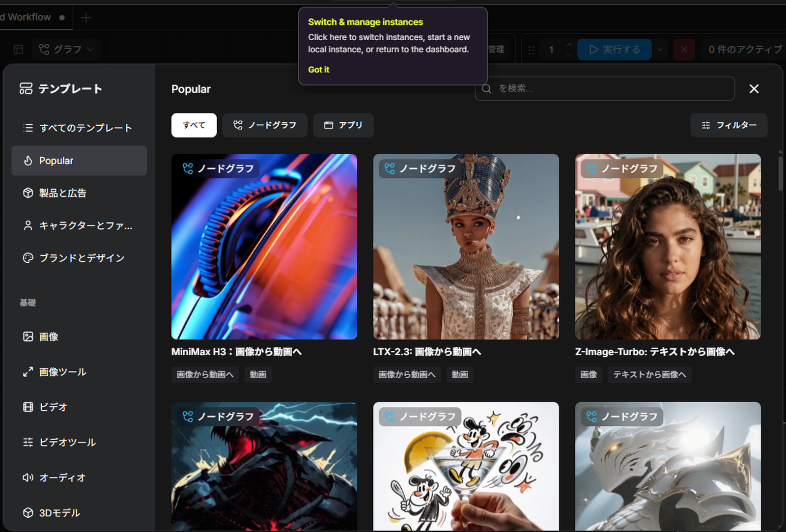This screenshot has height=532, width=786.
Task: Show すべてのテンプレート list
Action: pos(79,128)
